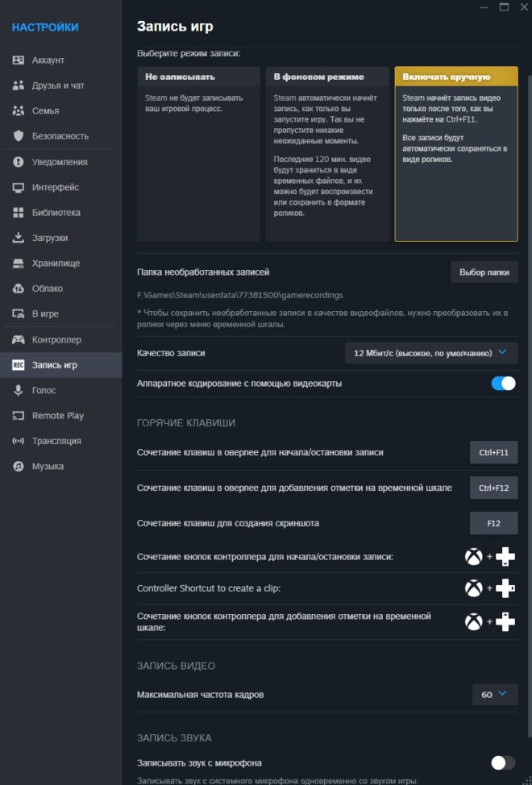Screen dimensions: 532x785
Task: Click the Трансляция broadcast icon
Action: tap(18, 441)
